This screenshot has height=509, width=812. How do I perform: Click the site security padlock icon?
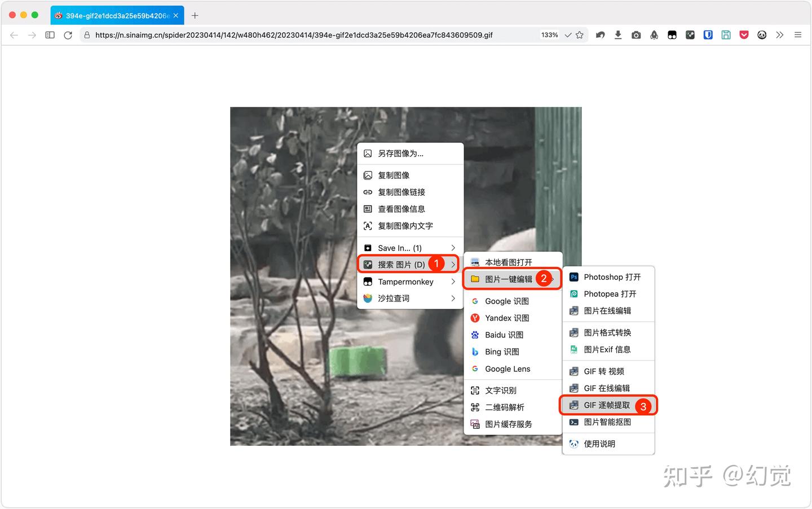86,34
